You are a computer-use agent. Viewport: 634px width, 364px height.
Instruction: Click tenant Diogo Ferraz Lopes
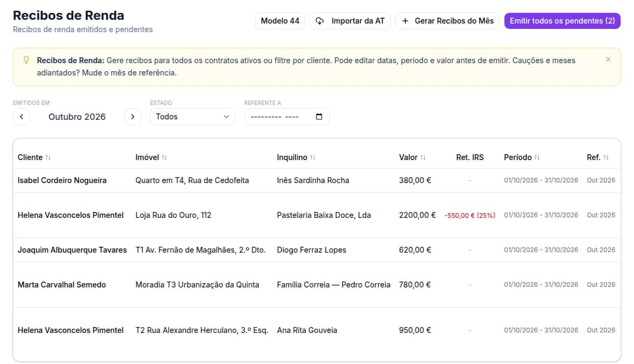tap(311, 250)
